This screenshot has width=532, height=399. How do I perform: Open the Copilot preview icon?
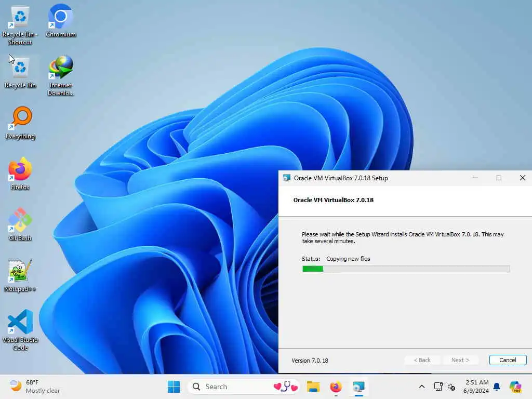[515, 387]
